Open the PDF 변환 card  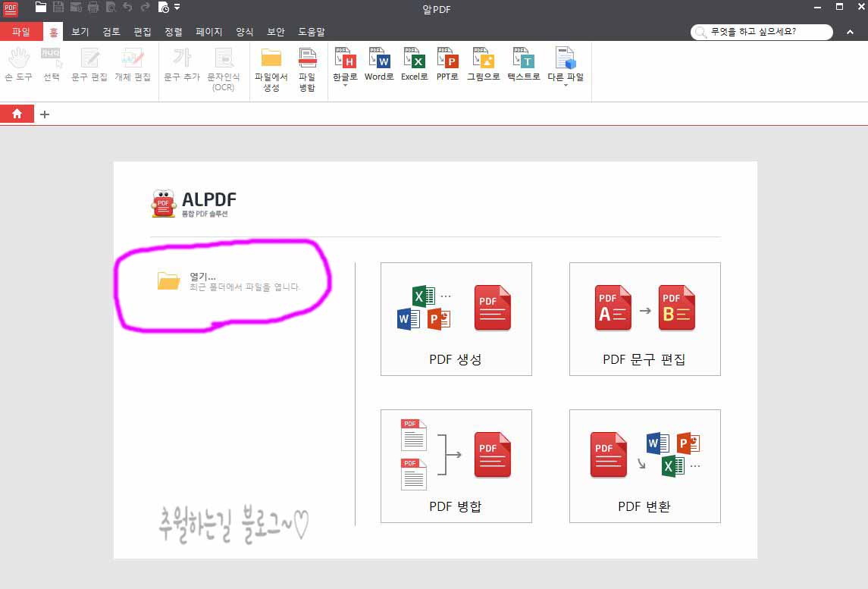click(645, 466)
